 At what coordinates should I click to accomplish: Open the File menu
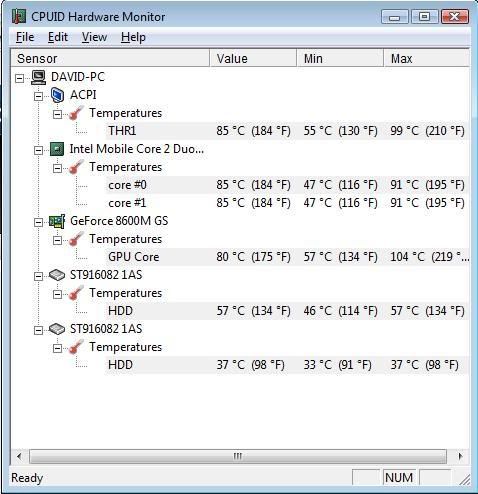pos(25,37)
